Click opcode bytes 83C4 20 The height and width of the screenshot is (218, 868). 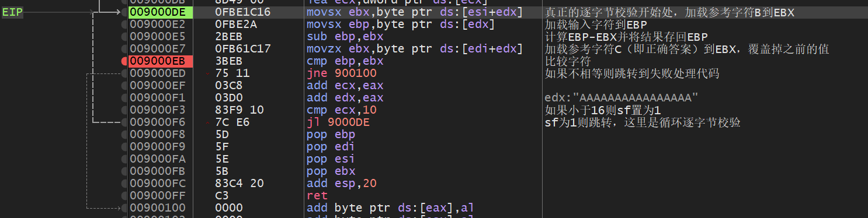point(239,183)
